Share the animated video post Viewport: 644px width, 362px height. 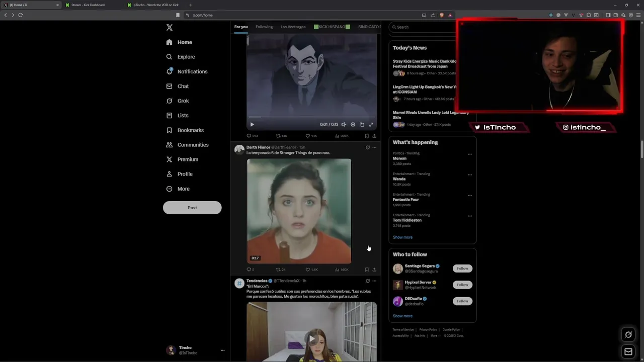[374, 136]
